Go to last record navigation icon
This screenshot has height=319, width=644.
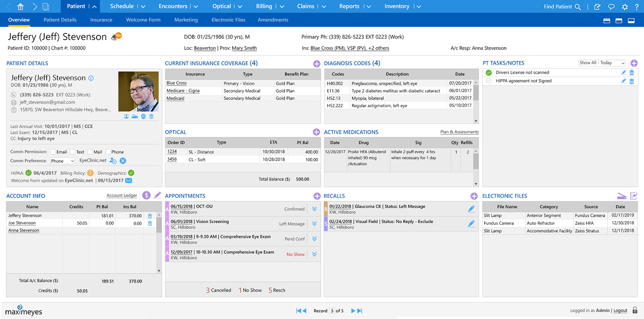click(360, 311)
